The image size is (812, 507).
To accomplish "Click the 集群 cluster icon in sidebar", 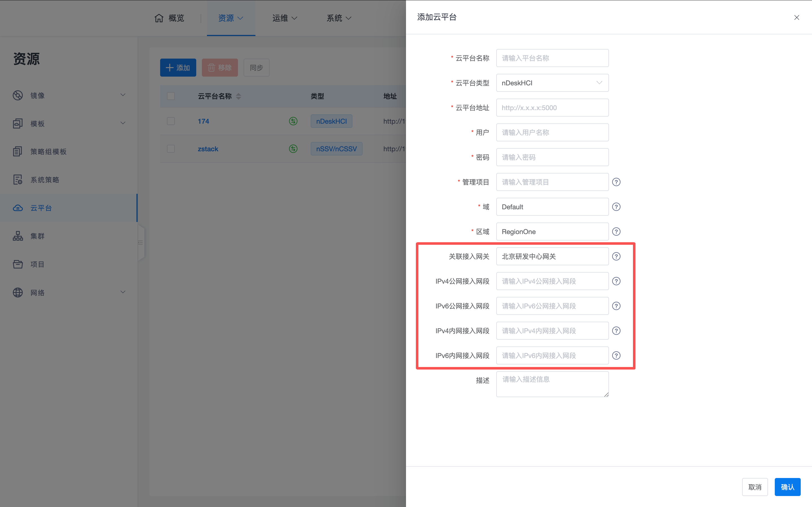I will click(18, 236).
